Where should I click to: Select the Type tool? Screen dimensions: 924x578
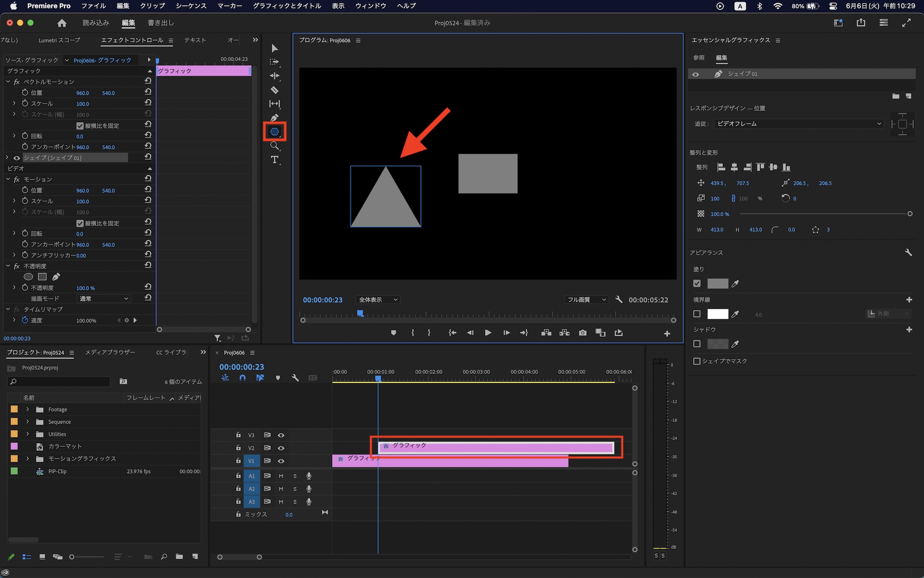(274, 160)
